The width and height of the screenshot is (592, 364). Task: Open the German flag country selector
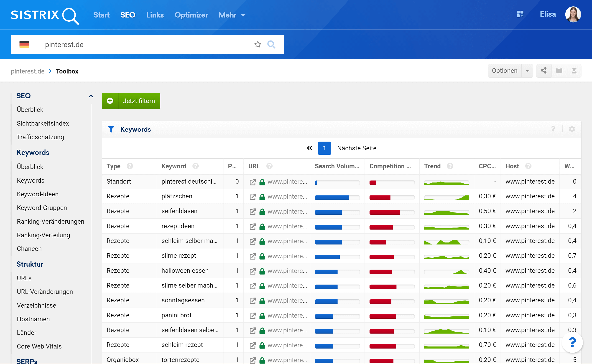(24, 44)
